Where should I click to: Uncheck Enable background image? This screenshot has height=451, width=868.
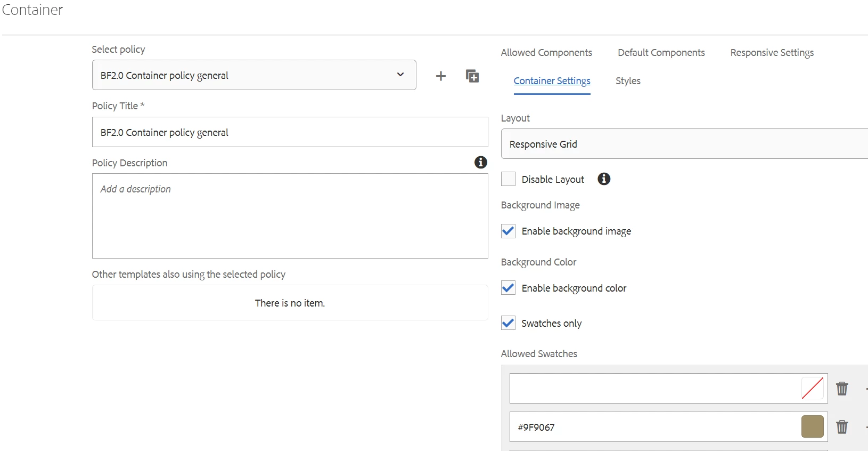509,231
